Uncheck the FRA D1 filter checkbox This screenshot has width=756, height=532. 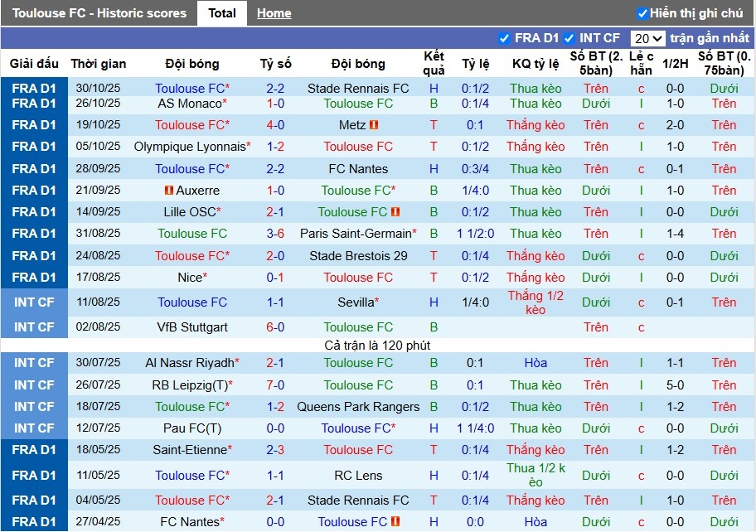point(503,38)
